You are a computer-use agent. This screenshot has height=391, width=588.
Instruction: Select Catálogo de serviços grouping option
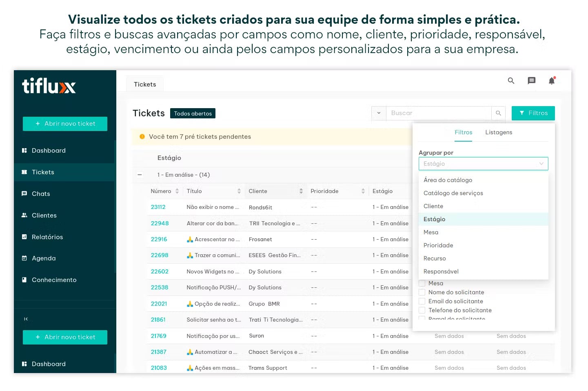tap(484, 193)
